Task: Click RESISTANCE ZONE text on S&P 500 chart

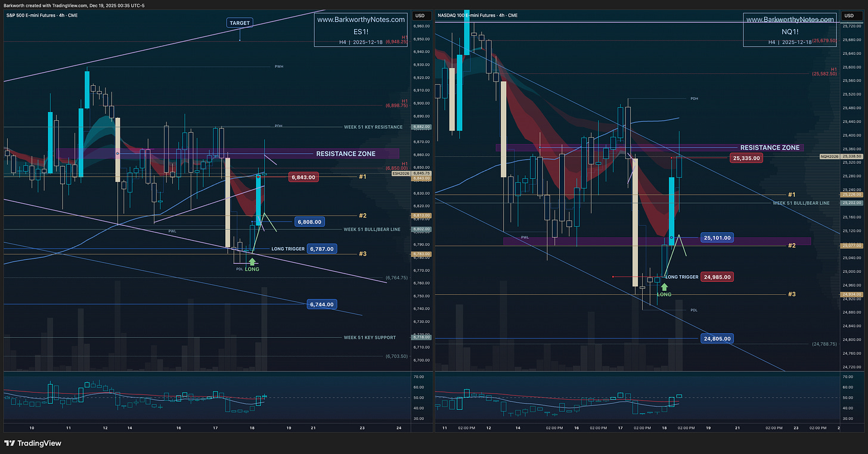Action: coord(346,154)
